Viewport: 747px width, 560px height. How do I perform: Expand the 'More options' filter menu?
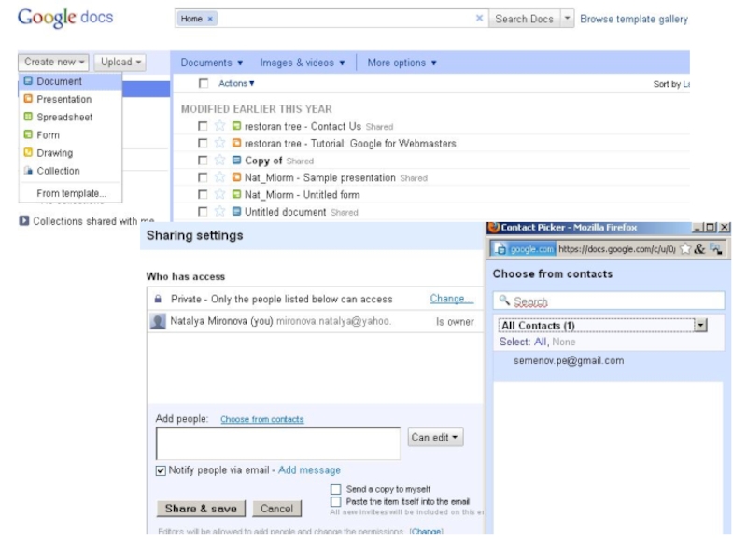[402, 63]
